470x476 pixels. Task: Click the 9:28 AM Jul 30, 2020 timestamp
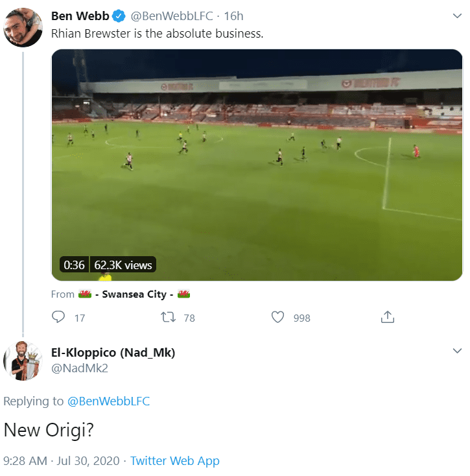(62, 461)
